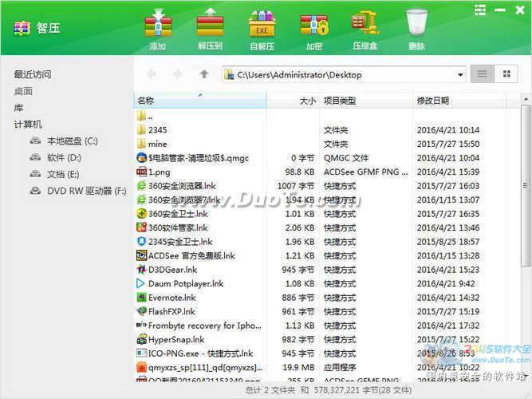Select 360安全卫士.lnk shortcut

[172, 214]
